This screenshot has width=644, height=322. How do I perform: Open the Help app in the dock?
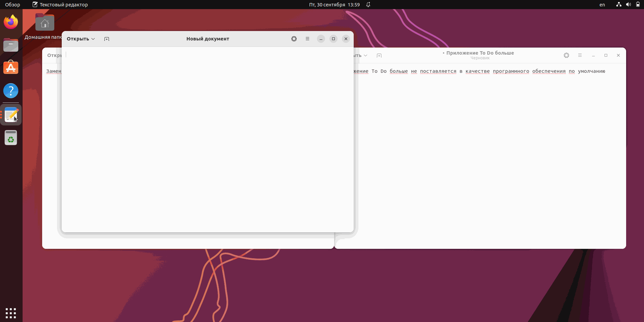coord(11,91)
